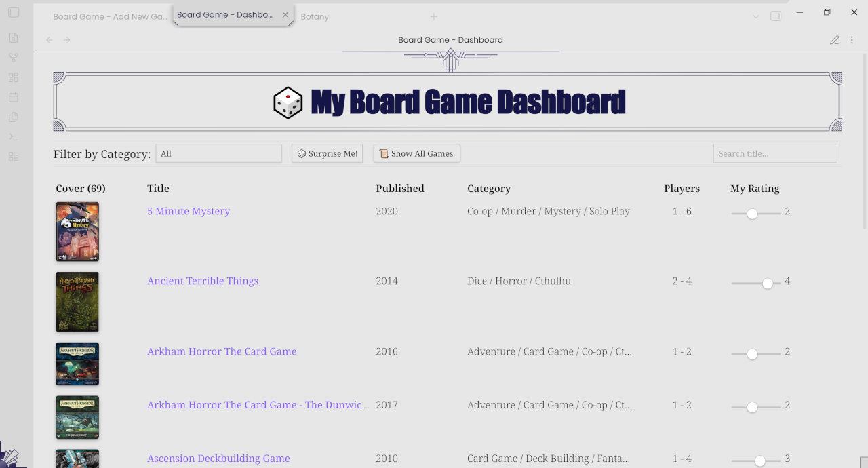Open the terminal icon in sidebar
Image resolution: width=868 pixels, height=468 pixels.
pyautogui.click(x=14, y=136)
